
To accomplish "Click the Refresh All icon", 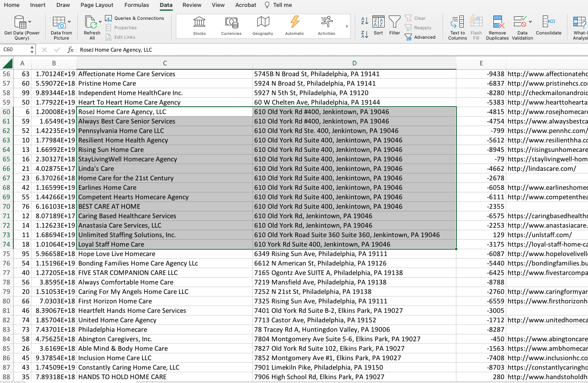I will pyautogui.click(x=90, y=22).
